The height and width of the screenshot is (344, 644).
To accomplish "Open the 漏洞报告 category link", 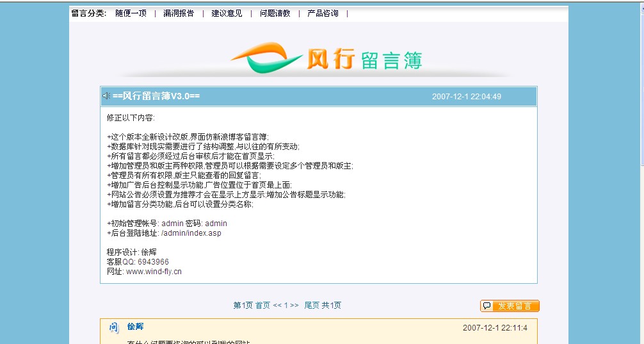I will 179,13.
